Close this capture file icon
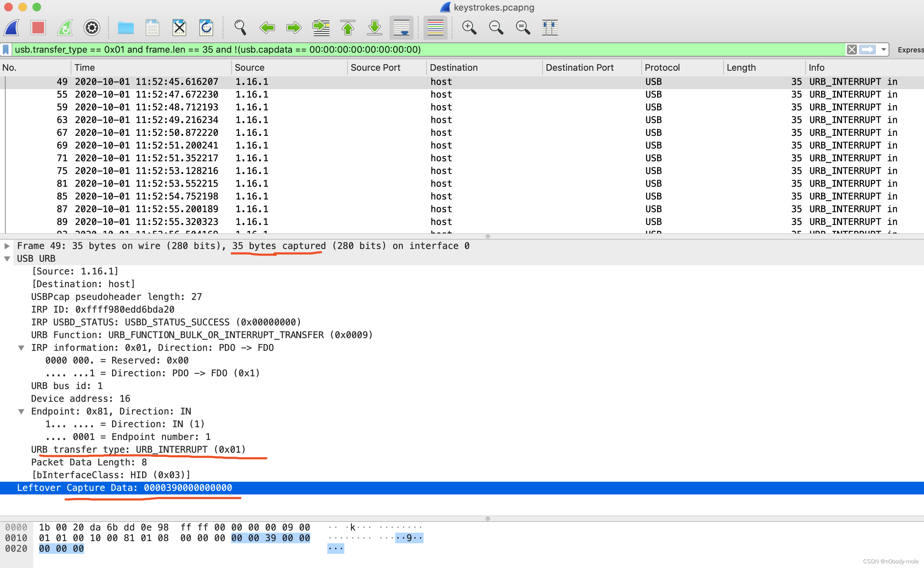This screenshot has width=924, height=568. [179, 28]
